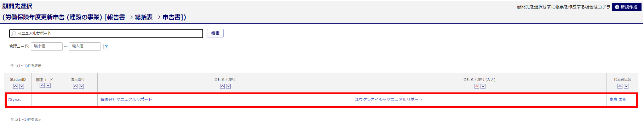Sort 会社名 / 屋号 column ascending
644x127 pixels.
[222, 86]
